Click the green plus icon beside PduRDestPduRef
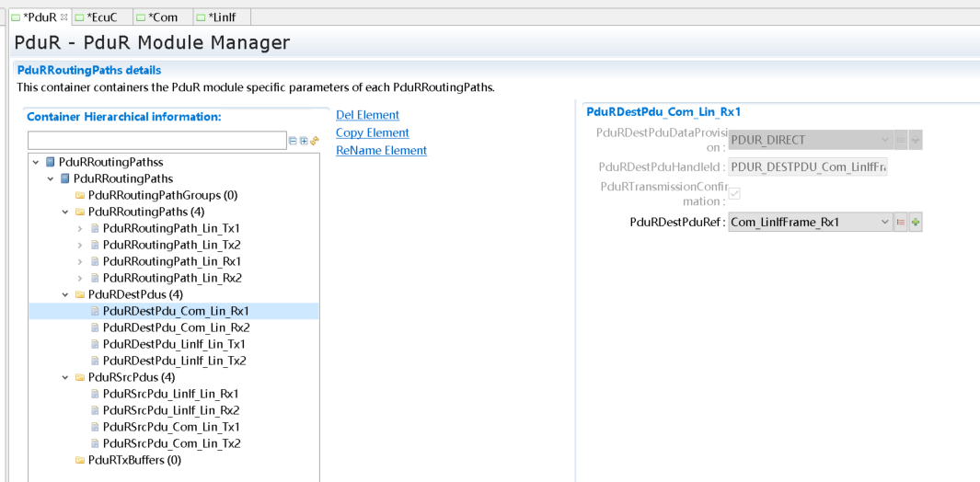This screenshot has width=980, height=482. tap(916, 222)
